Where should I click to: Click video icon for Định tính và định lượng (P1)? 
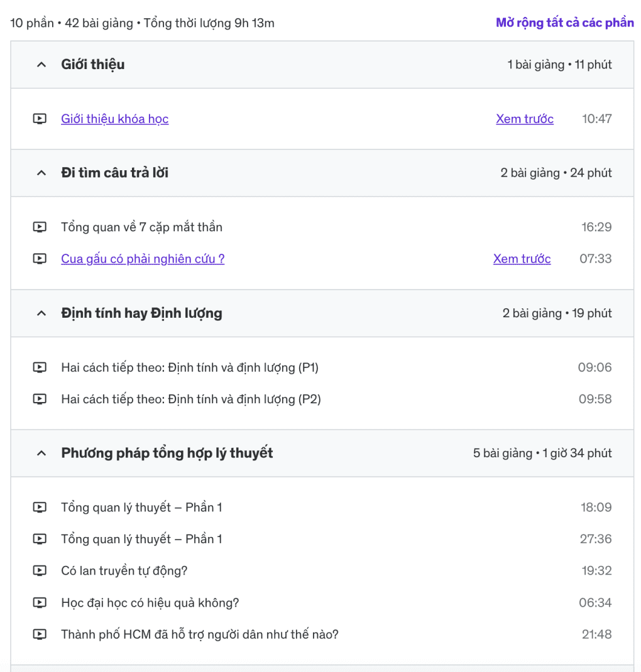(40, 367)
